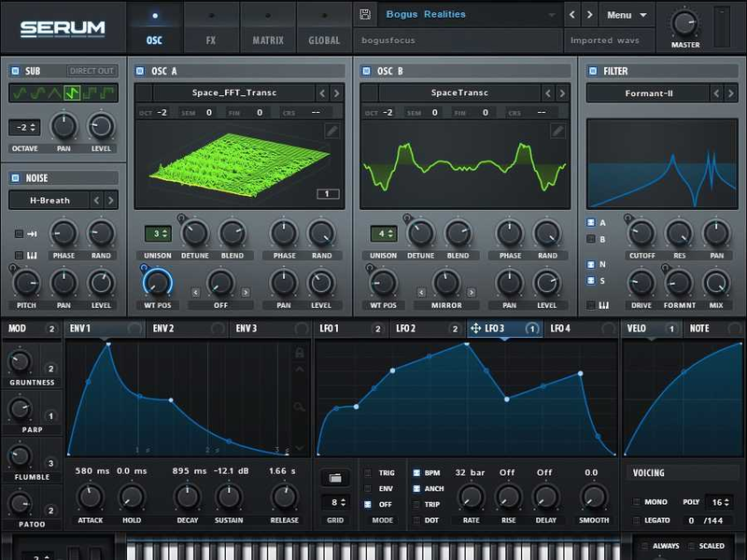Click the save preset floppy disk icon

(365, 14)
